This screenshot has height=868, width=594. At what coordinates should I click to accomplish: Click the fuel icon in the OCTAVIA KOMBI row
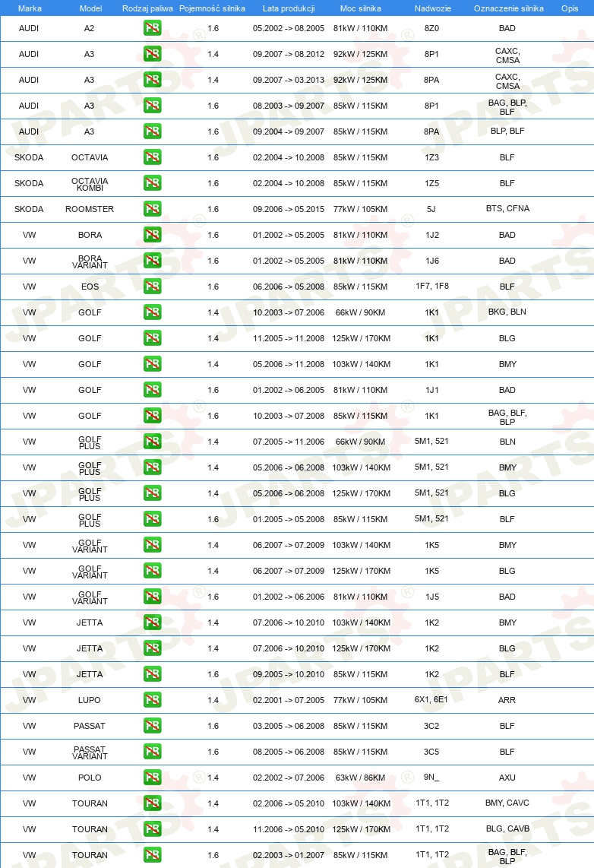(152, 182)
